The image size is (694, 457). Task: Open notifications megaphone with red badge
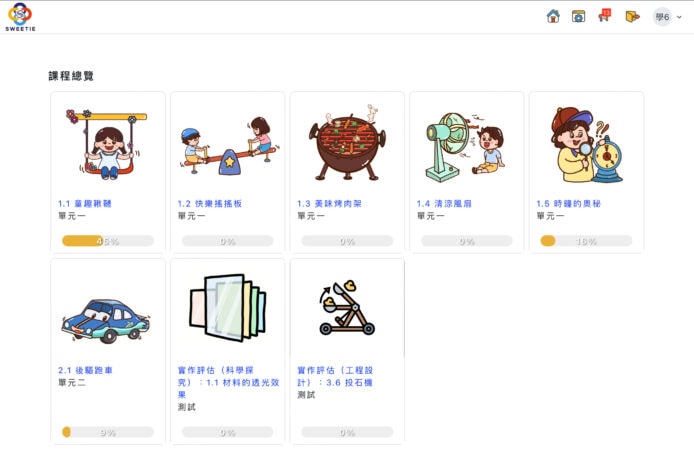[x=605, y=16]
